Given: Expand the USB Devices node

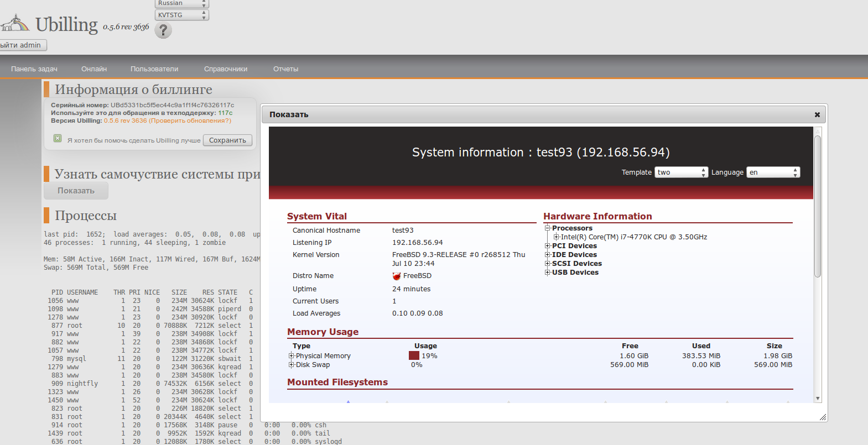Looking at the screenshot, I should coord(547,273).
